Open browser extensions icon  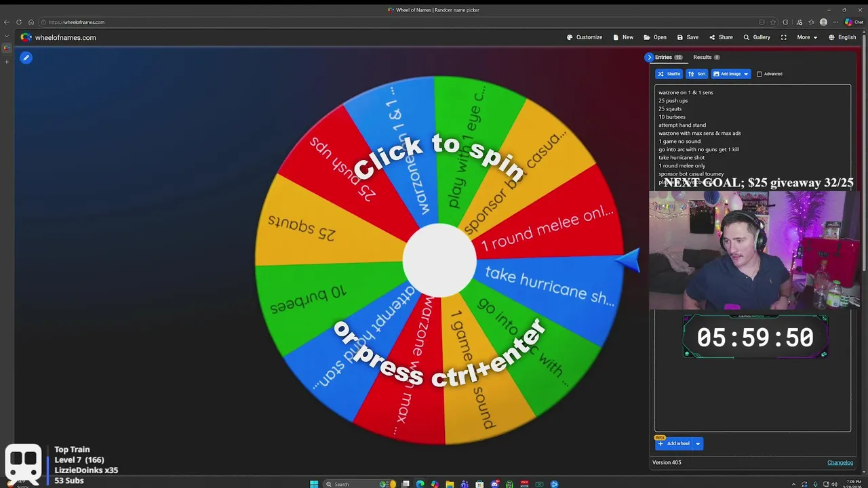coord(785,22)
